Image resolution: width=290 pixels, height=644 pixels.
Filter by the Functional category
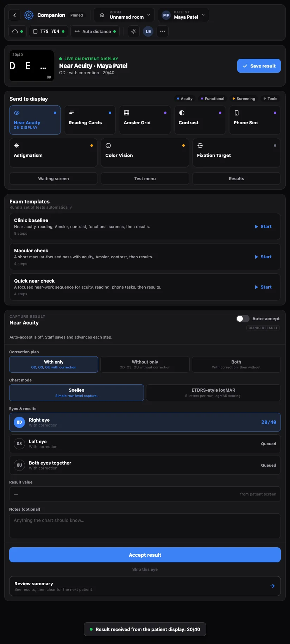213,99
